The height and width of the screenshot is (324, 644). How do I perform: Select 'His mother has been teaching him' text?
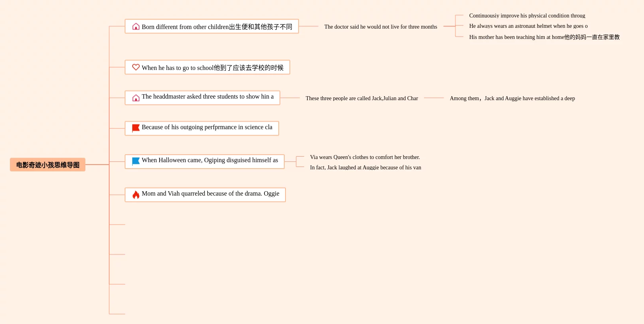[x=544, y=37]
